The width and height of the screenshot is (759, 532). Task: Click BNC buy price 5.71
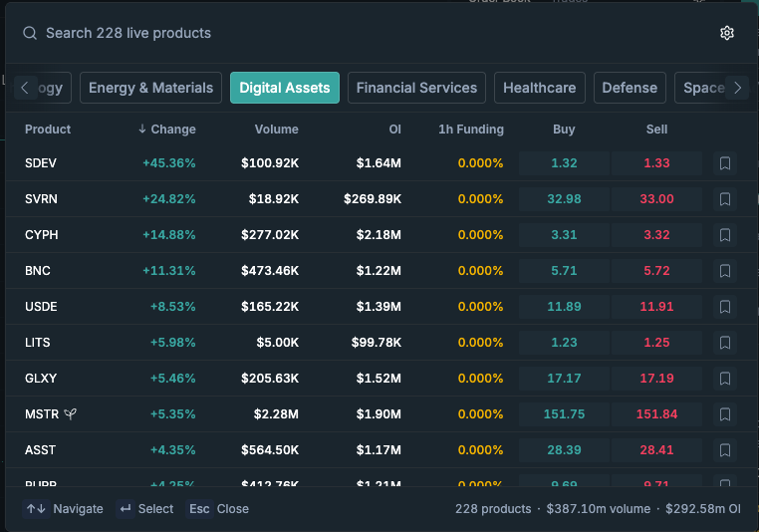564,271
